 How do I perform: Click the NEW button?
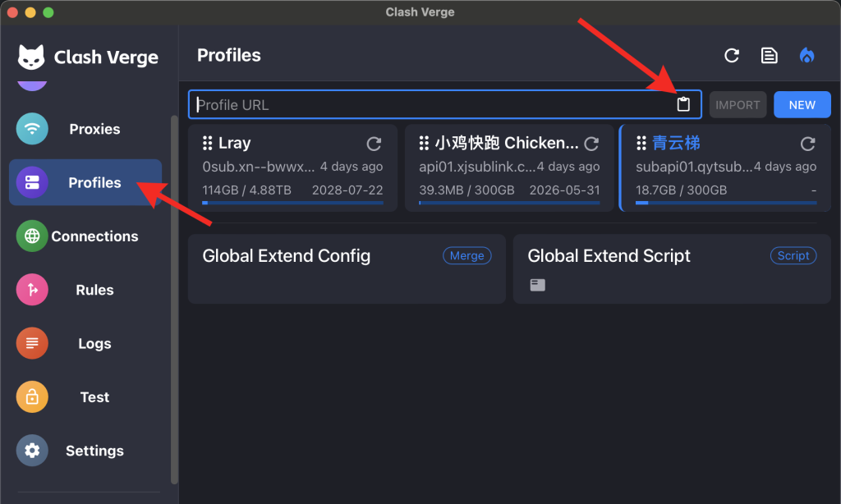(x=802, y=104)
